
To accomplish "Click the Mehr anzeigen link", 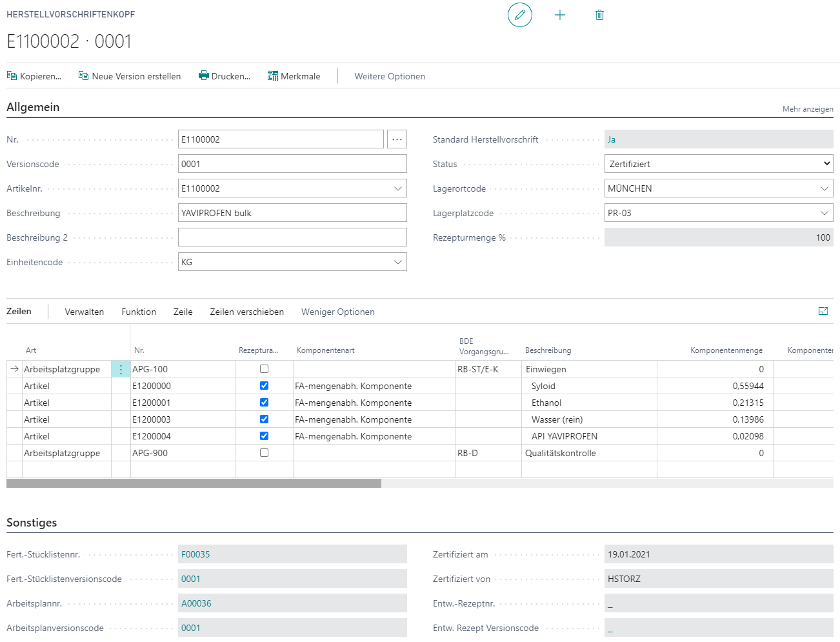I will (807, 109).
